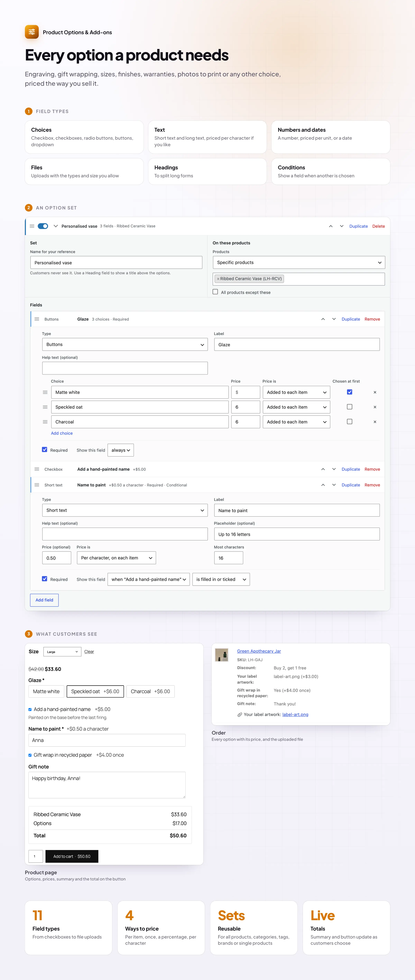Uncheck Matte white chosen at first

pyautogui.click(x=349, y=392)
